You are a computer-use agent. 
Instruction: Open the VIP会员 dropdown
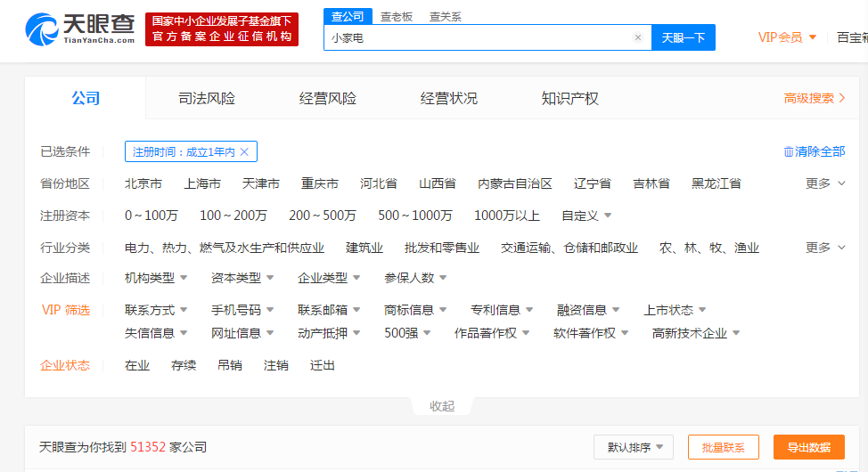pos(787,37)
